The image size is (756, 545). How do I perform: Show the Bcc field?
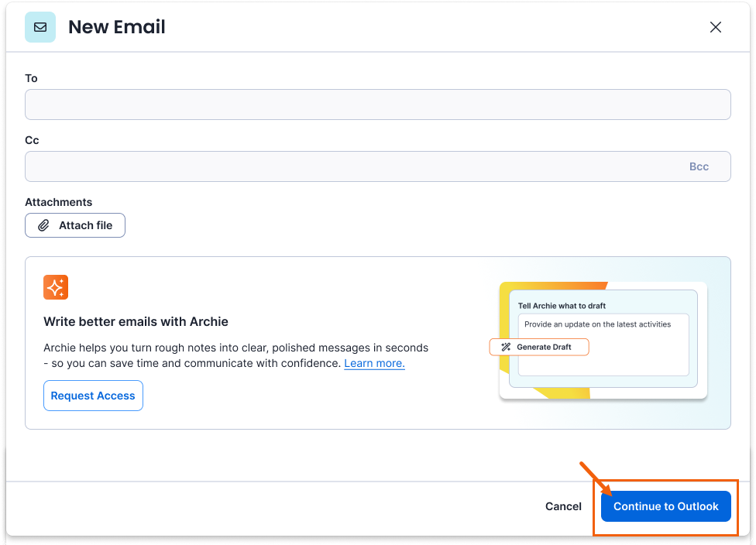click(x=699, y=166)
